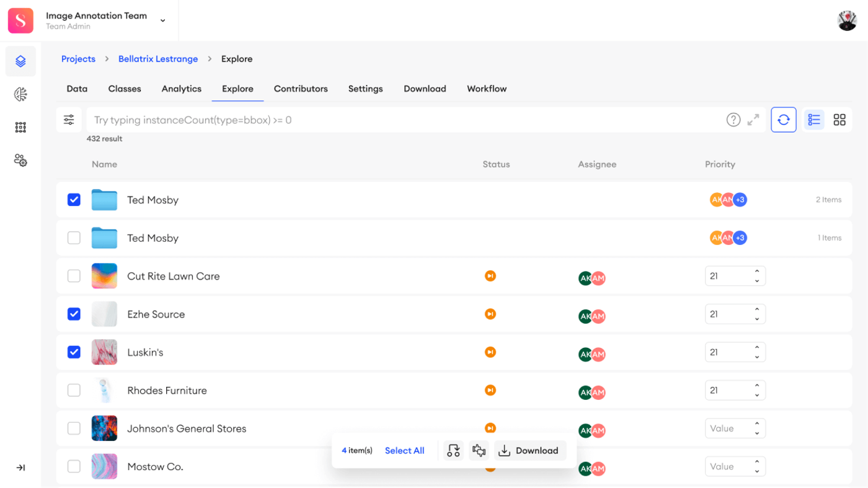Click the +3 badge on checked Ted Mosby folder

(740, 200)
